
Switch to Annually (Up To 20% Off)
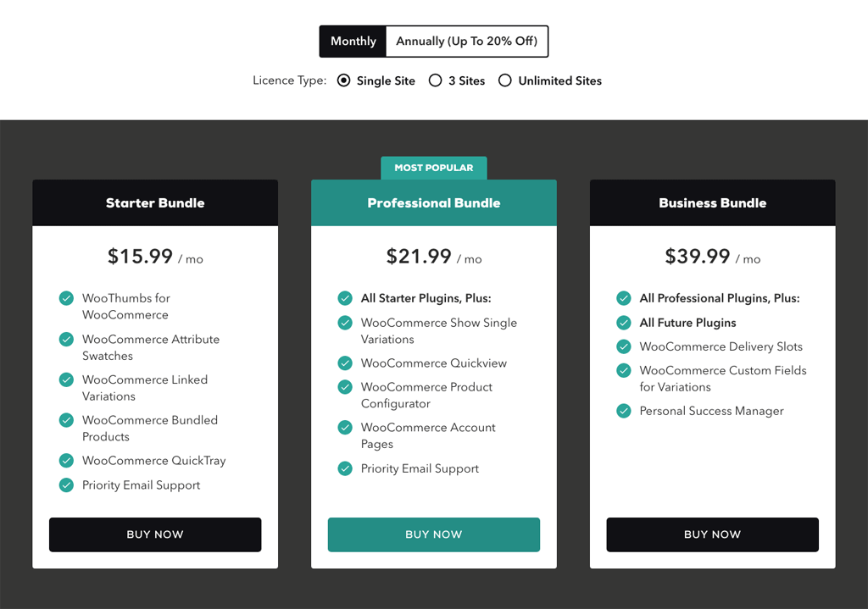(x=466, y=42)
